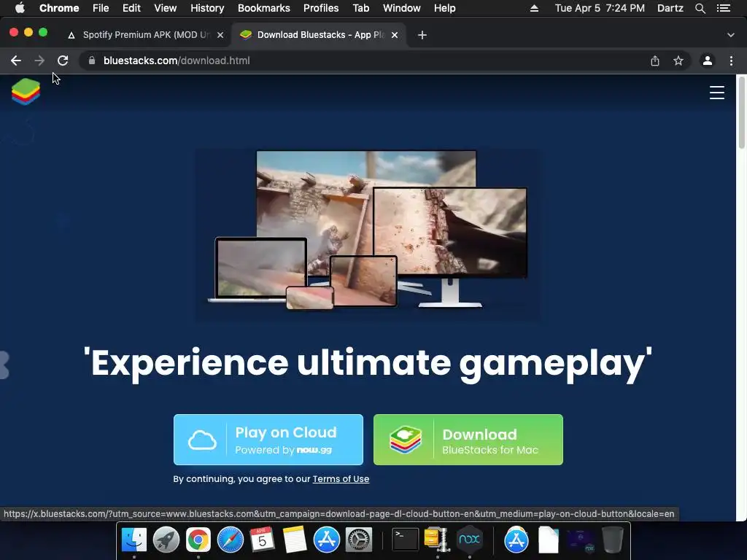Screen dimensions: 747x560
Task: Open the hamburger menu on BlueStacks page
Action: (716, 93)
